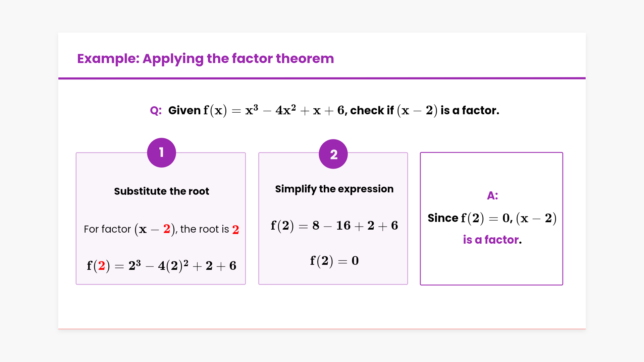Viewport: 644px width, 362px height.
Task: Click the words "check if" in the question
Action: coord(372,110)
